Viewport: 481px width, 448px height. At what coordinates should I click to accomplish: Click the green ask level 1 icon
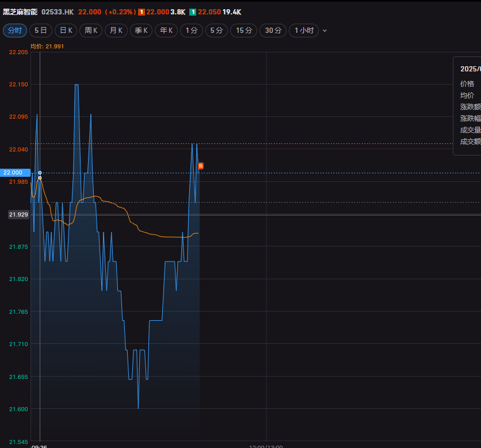point(193,12)
